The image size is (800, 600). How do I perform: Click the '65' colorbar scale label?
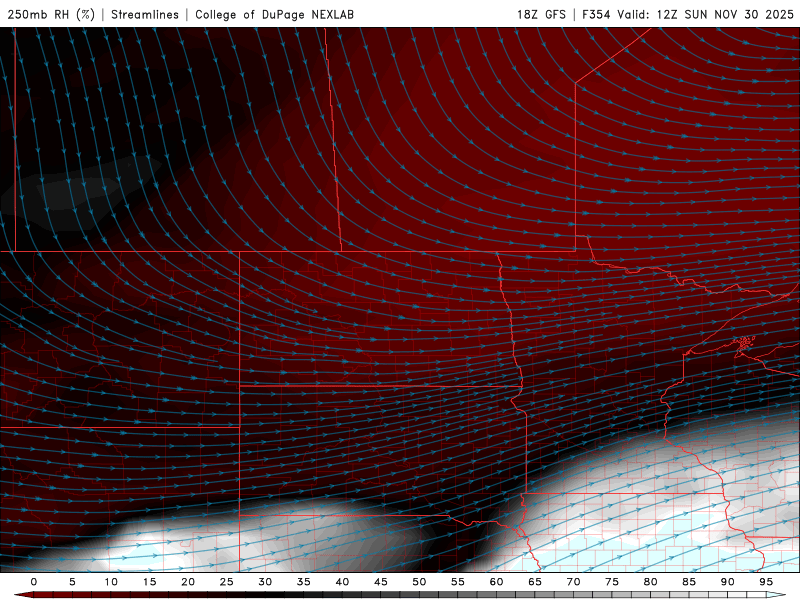pyautogui.click(x=535, y=582)
